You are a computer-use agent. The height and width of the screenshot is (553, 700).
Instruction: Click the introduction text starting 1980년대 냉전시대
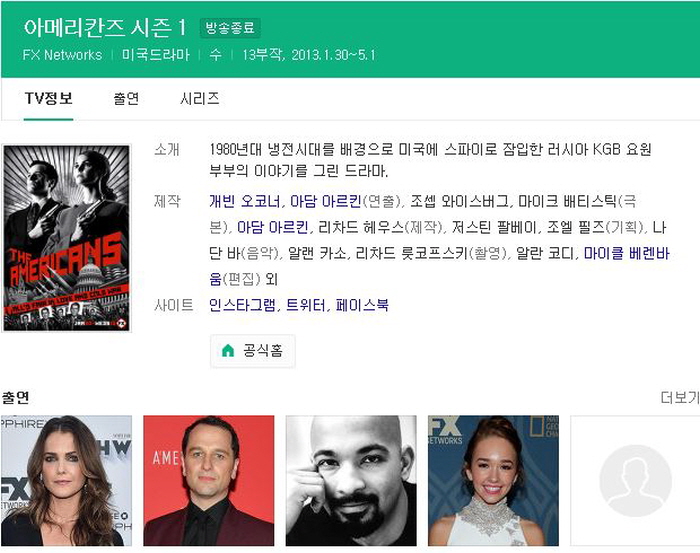click(x=430, y=160)
